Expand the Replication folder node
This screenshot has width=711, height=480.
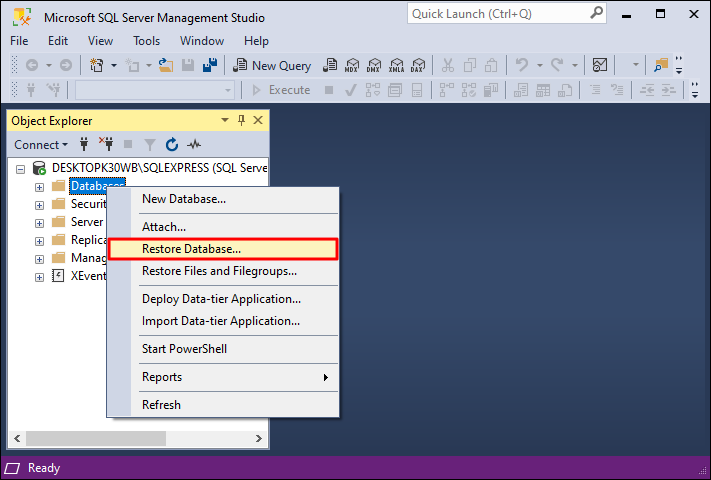39,241
